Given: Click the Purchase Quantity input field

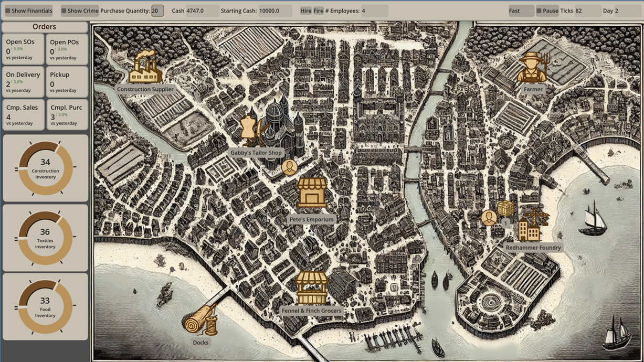Looking at the screenshot, I should pyautogui.click(x=157, y=10).
